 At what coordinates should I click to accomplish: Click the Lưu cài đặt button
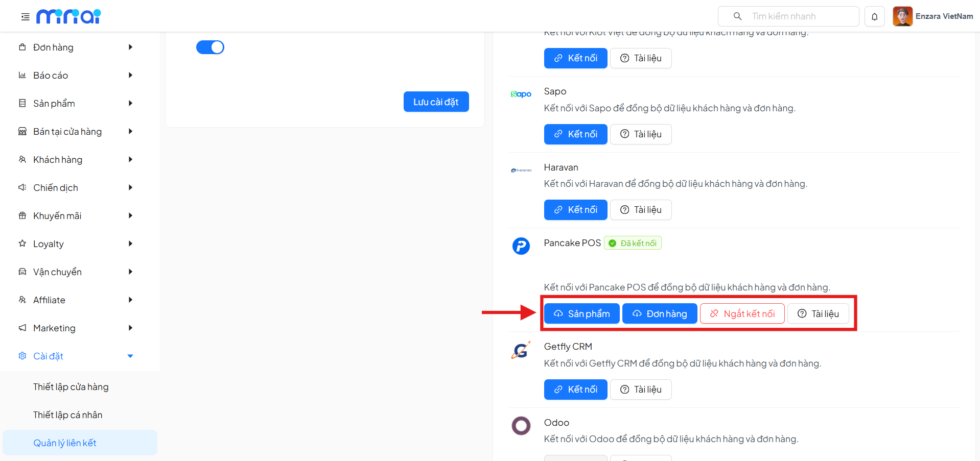click(x=436, y=101)
